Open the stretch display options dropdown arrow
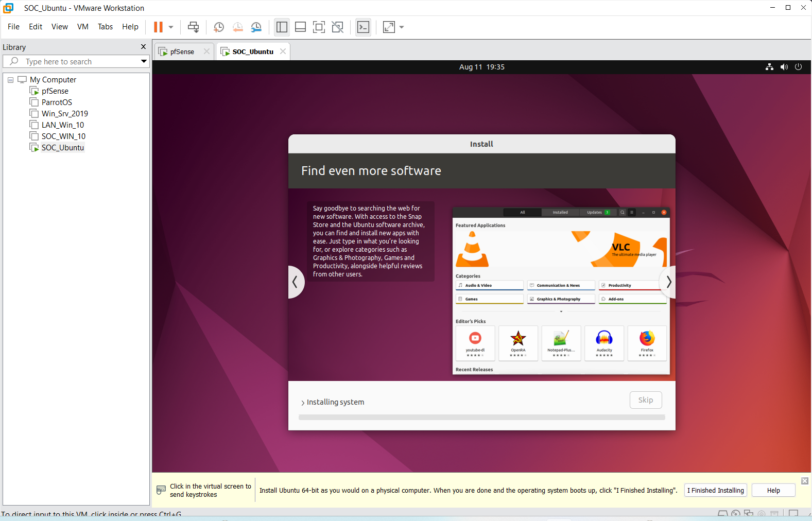 [402, 27]
